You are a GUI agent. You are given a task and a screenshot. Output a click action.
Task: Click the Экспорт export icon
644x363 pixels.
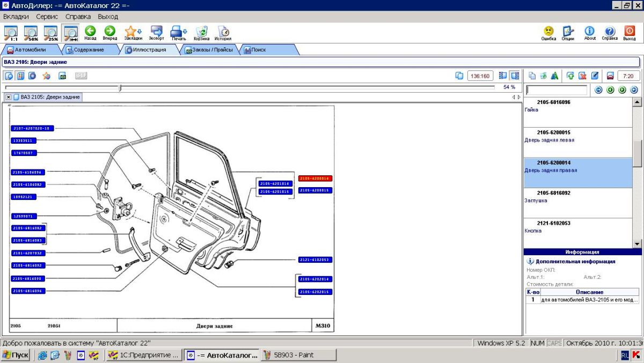(x=157, y=33)
